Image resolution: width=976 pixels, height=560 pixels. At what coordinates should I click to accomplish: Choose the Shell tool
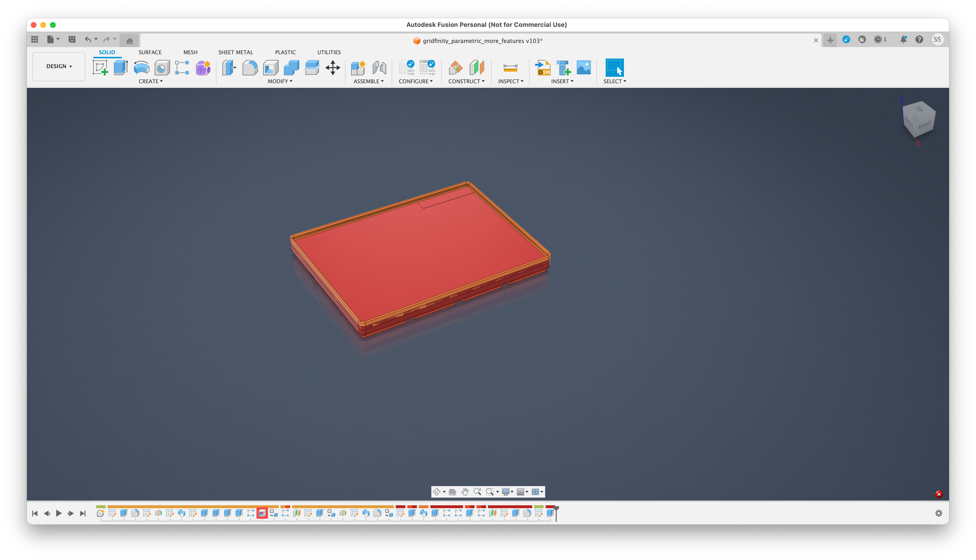(271, 68)
